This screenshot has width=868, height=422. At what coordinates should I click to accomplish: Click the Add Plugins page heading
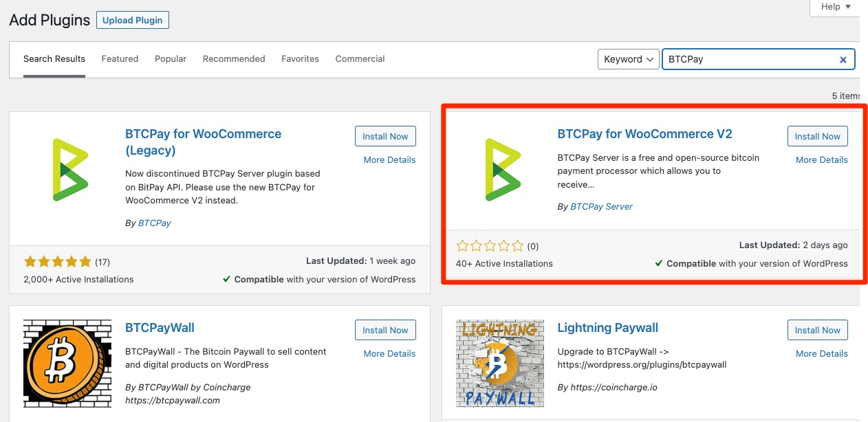pyautogui.click(x=50, y=21)
